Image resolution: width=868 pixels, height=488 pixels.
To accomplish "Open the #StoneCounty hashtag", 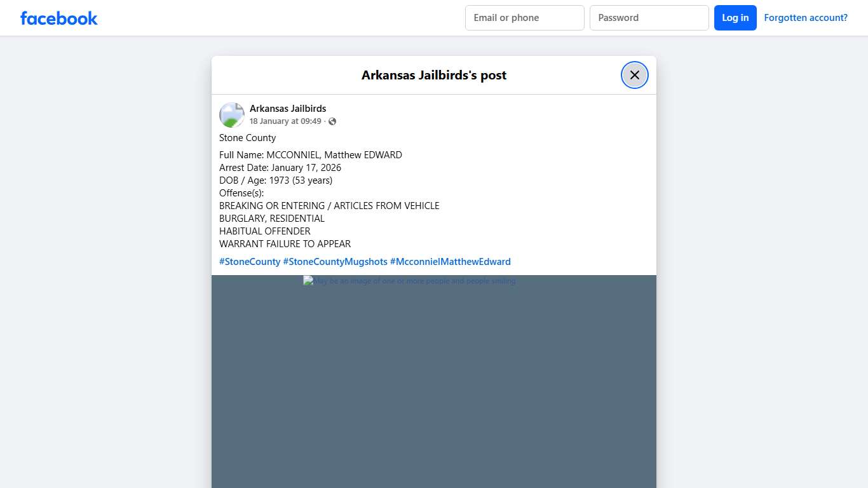I will click(x=250, y=262).
